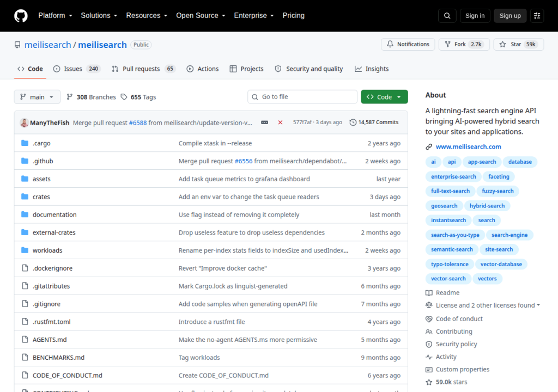Click the GitHub logo icon
The width and height of the screenshot is (558, 392).
coord(21,16)
